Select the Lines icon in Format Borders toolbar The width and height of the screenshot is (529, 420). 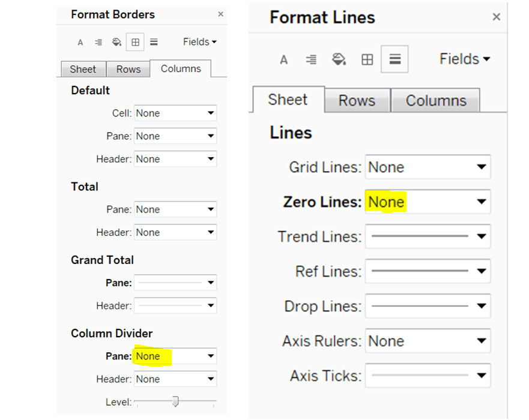coord(153,42)
